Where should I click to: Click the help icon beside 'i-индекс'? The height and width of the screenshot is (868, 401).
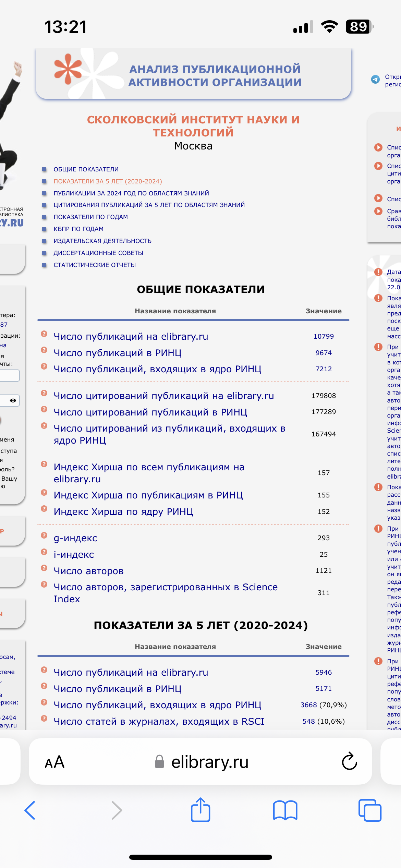(x=44, y=552)
